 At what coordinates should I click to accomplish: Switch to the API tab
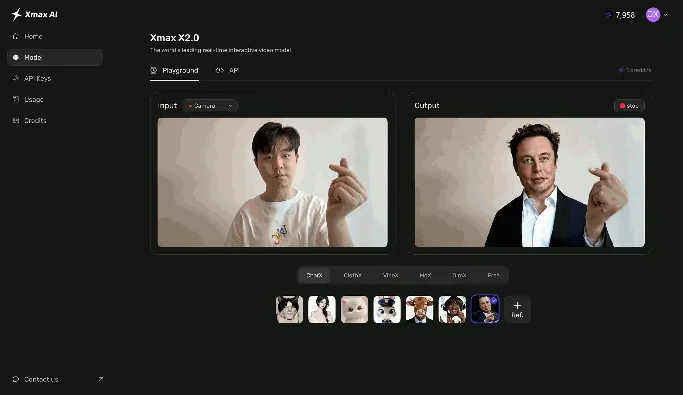227,71
